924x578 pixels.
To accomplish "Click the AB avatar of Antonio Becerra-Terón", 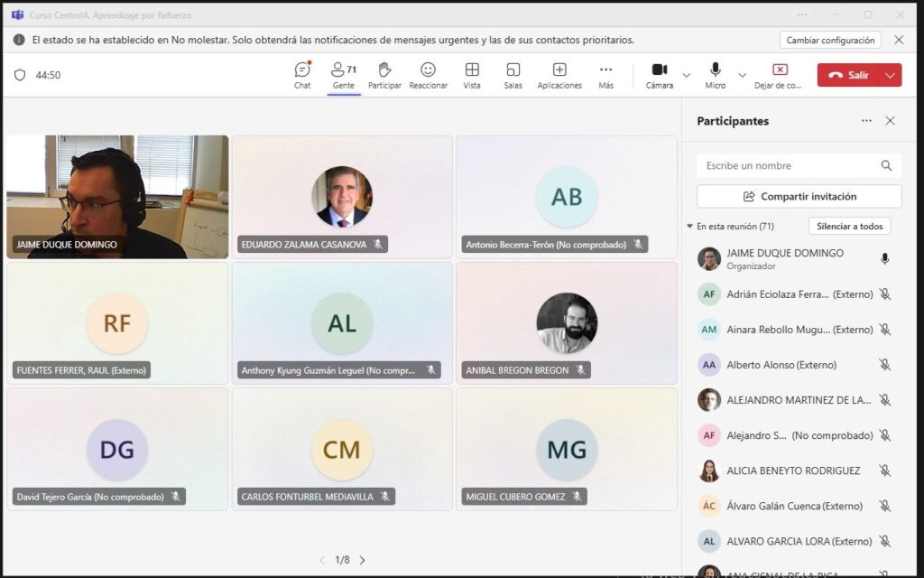I will click(x=567, y=196).
